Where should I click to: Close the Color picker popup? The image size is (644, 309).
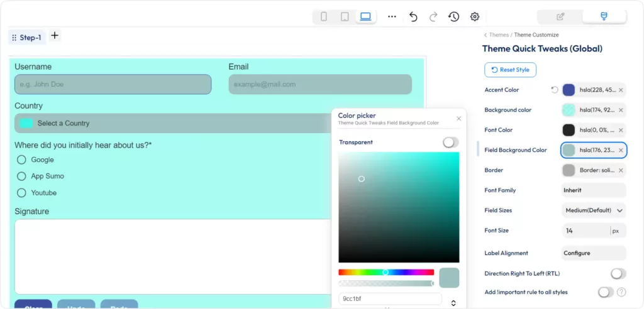coord(458,119)
